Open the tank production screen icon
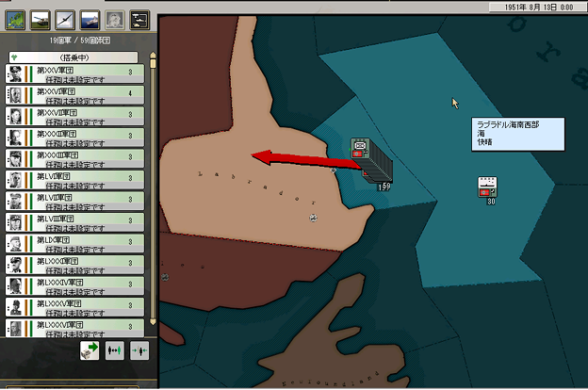588x390 pixels. [41, 20]
